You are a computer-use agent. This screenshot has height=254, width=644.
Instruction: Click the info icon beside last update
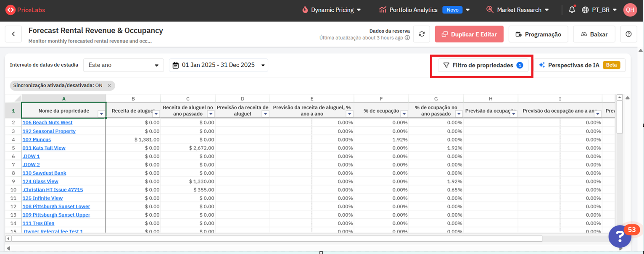pos(407,38)
